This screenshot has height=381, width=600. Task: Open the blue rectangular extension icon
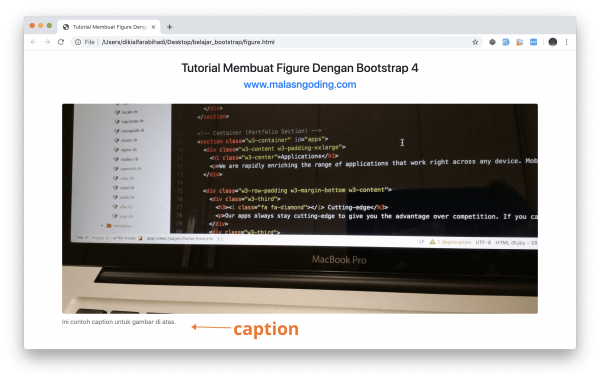point(533,42)
